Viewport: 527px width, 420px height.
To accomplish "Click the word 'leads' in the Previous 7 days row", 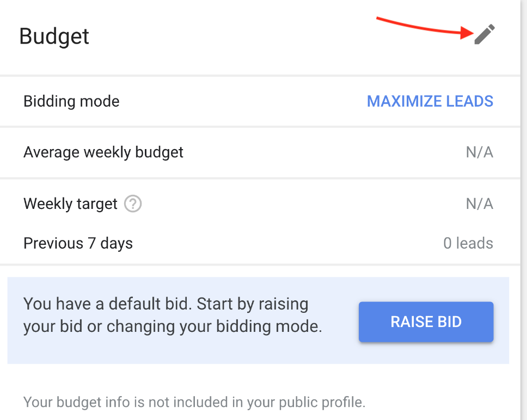I will point(475,243).
